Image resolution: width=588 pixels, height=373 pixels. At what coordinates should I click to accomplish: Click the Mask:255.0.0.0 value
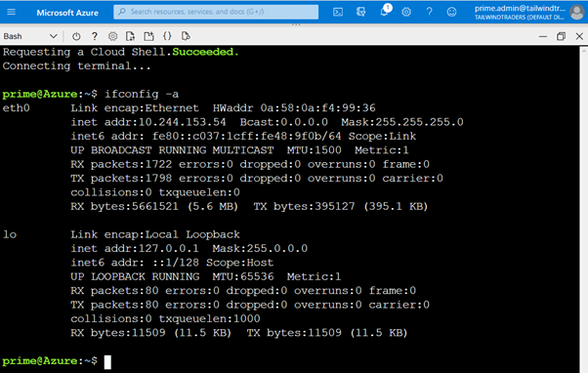(260, 249)
